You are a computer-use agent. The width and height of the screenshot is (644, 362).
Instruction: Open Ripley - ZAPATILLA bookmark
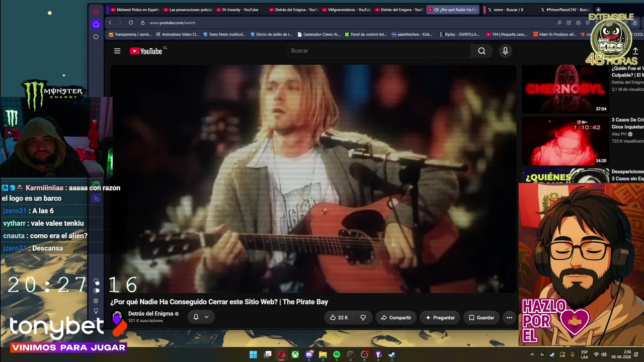click(459, 35)
